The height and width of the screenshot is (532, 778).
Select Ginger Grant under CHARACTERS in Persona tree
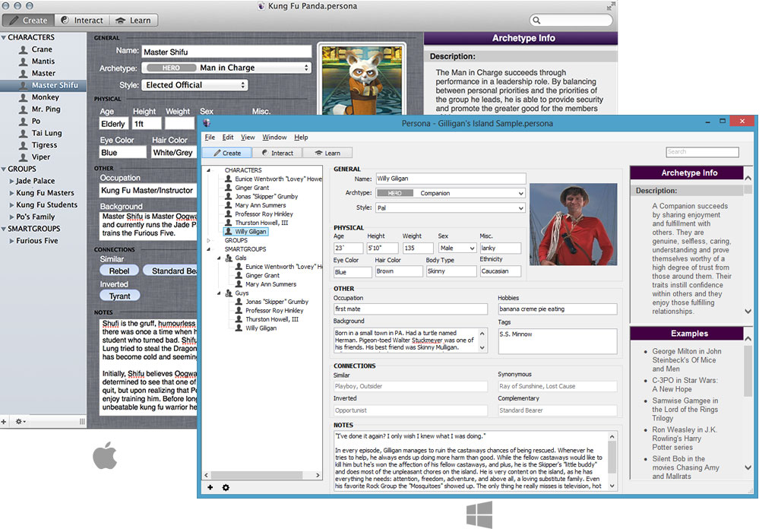[x=252, y=188]
